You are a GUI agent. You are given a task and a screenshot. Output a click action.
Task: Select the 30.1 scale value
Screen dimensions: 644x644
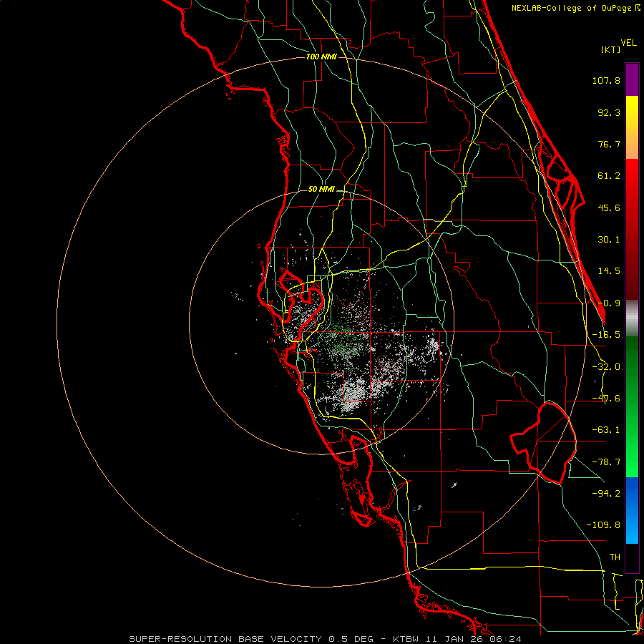(x=609, y=240)
